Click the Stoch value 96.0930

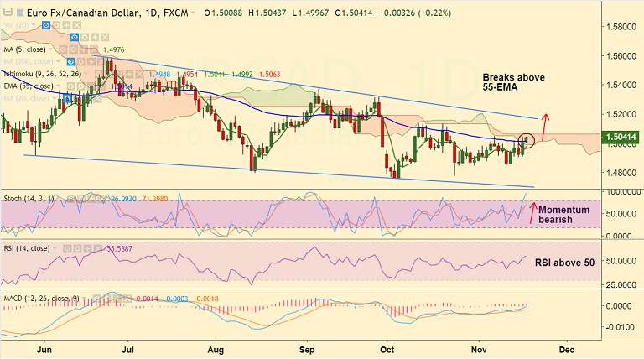(123, 199)
